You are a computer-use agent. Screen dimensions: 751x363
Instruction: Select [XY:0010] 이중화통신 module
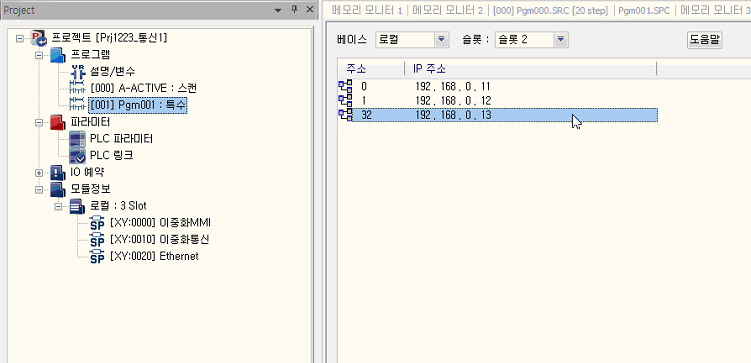click(159, 239)
